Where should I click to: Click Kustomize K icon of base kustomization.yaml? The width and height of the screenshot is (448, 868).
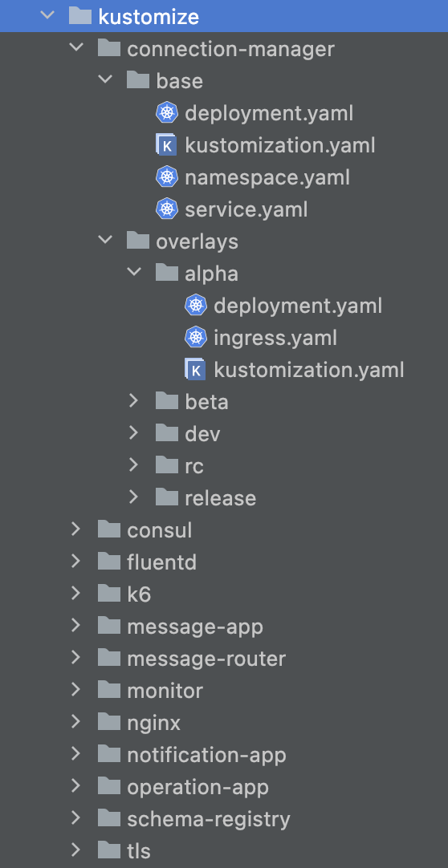[166, 145]
